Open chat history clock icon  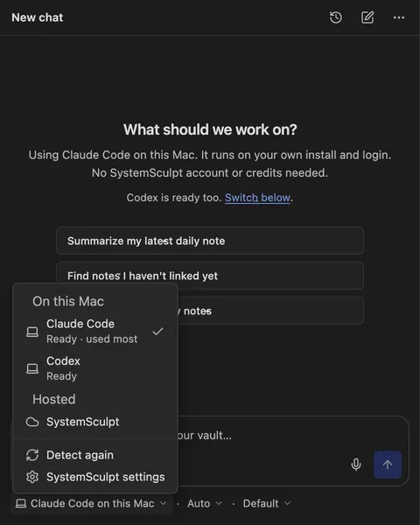click(336, 17)
